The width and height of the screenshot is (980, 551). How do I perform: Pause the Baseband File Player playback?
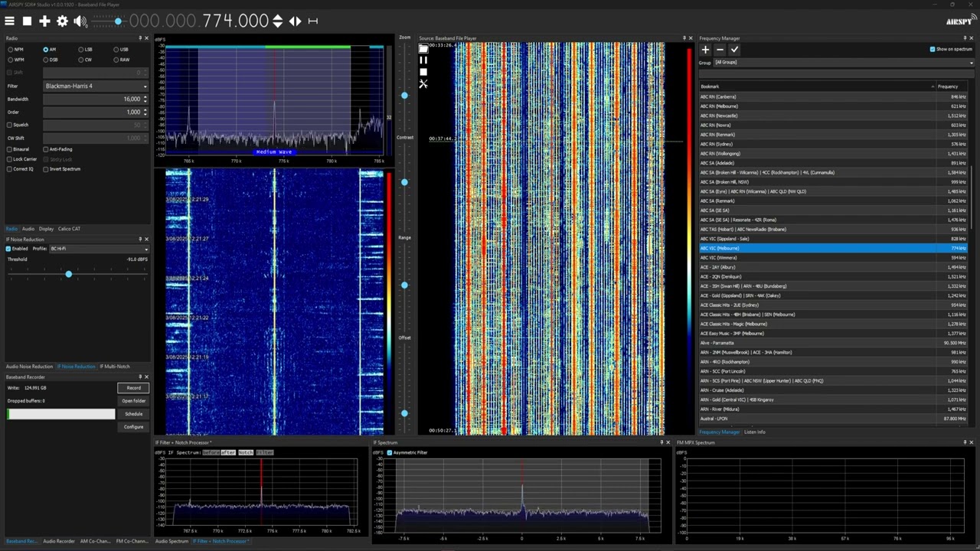pyautogui.click(x=423, y=60)
